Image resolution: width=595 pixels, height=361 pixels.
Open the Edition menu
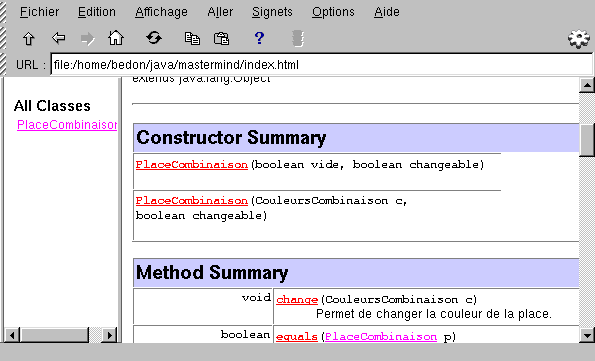click(97, 12)
